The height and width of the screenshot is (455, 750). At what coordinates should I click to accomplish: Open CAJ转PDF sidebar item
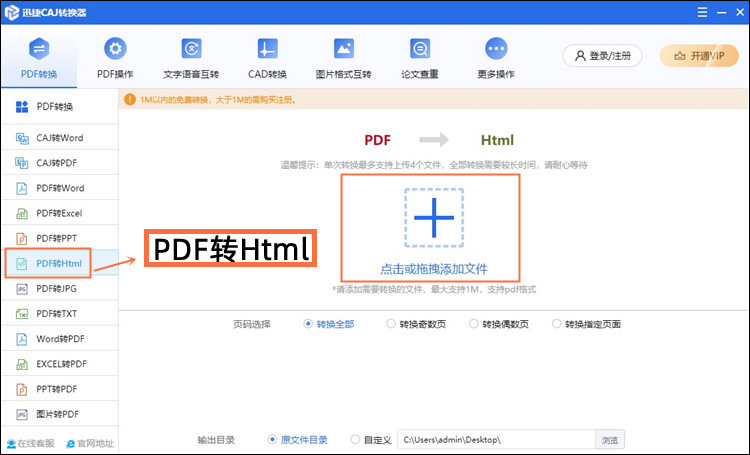(60, 163)
